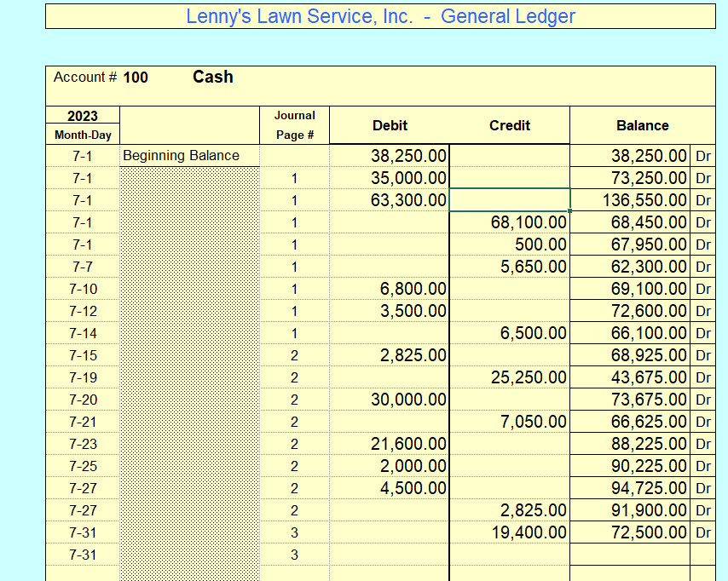Select the 7-10 date cell

click(x=83, y=289)
